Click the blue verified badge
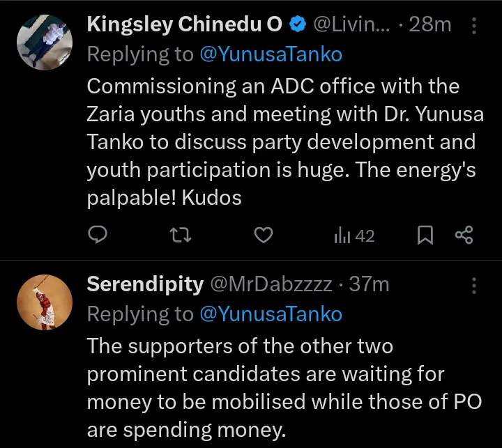Image resolution: width=502 pixels, height=448 pixels. click(x=296, y=25)
